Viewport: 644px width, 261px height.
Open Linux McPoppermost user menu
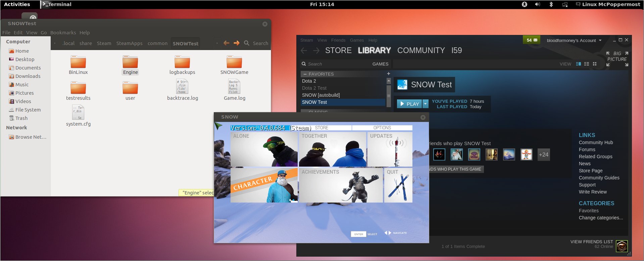click(x=608, y=4)
